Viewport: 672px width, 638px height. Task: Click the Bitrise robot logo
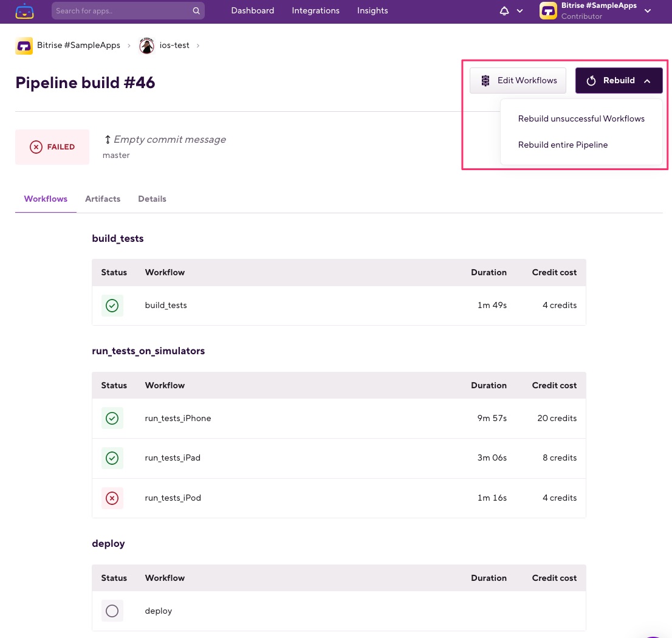[x=24, y=10]
